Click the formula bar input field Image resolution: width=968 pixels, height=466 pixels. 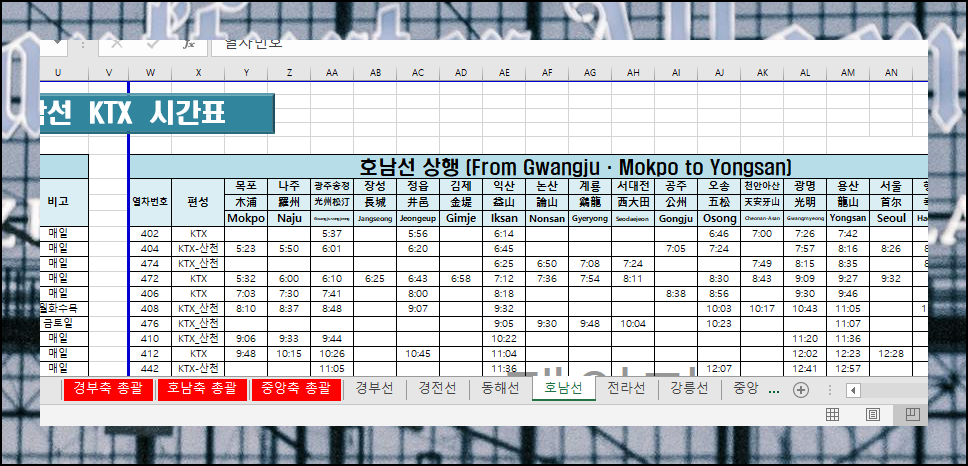pyautogui.click(x=569, y=47)
